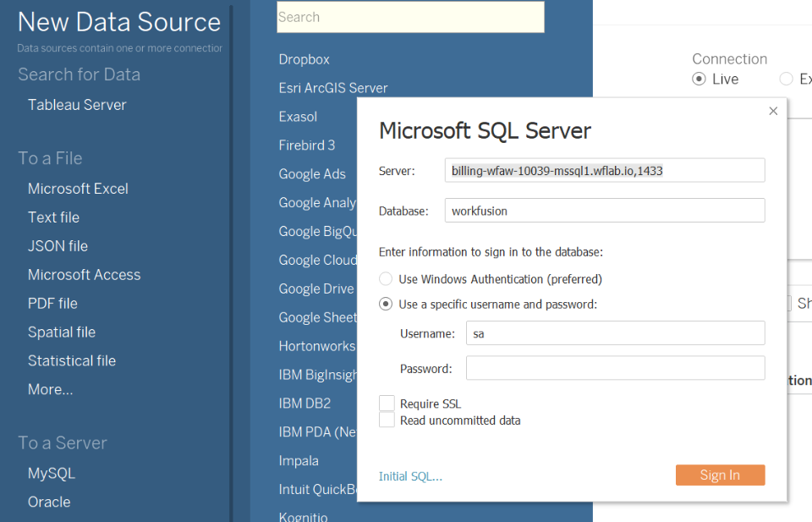Connect to Oracle server
Screen dimensions: 812x522
point(49,502)
